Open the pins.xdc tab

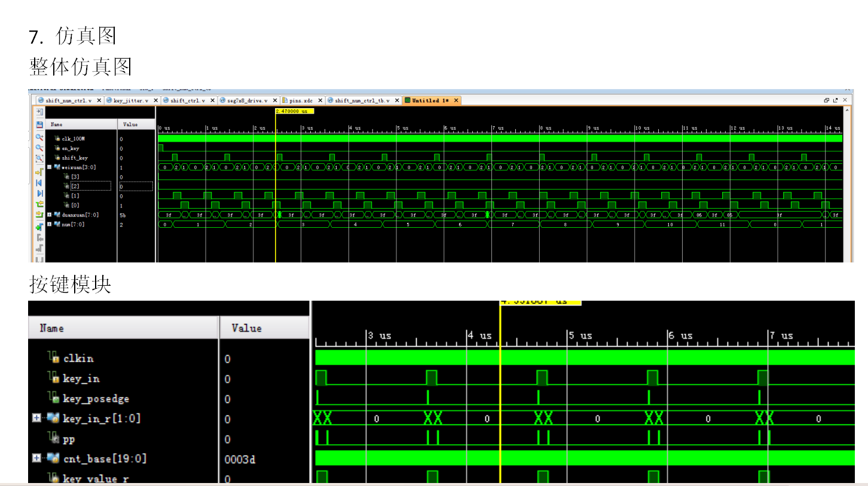pos(302,100)
